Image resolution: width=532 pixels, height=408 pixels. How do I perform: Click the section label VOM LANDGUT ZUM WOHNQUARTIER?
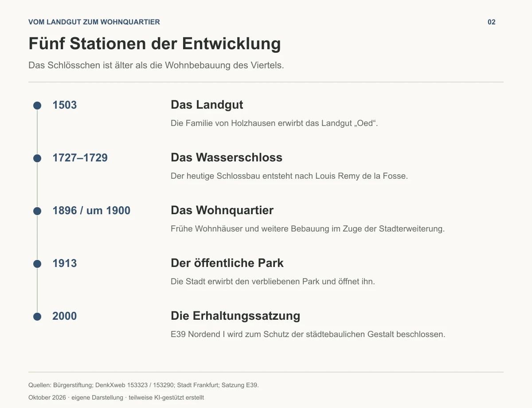(x=94, y=22)
